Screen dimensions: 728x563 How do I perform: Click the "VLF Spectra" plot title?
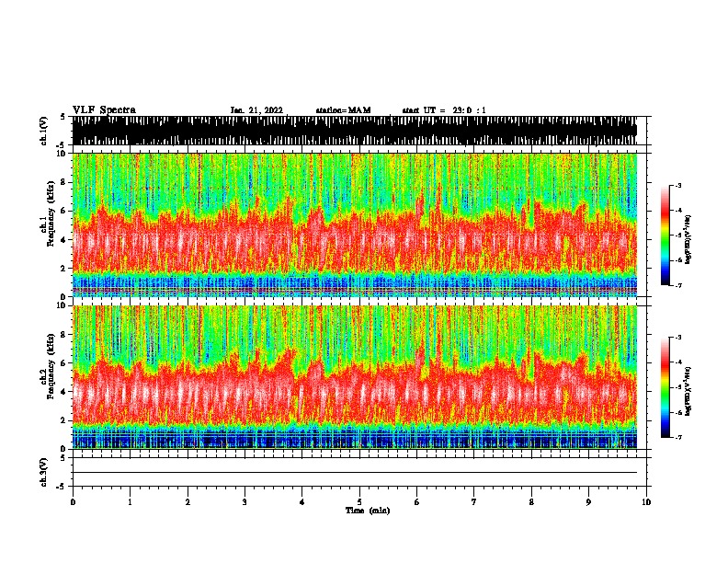pyautogui.click(x=104, y=110)
